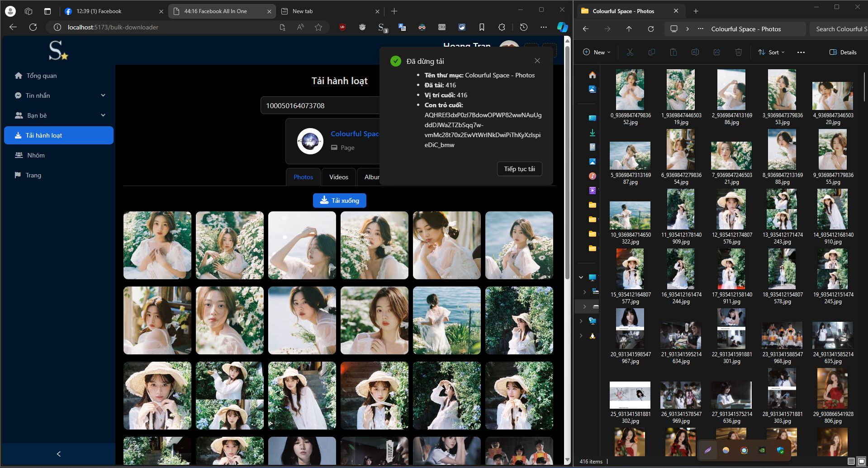The width and height of the screenshot is (868, 468).
Task: Collapse This PC tree node in Explorer
Action: 581,277
